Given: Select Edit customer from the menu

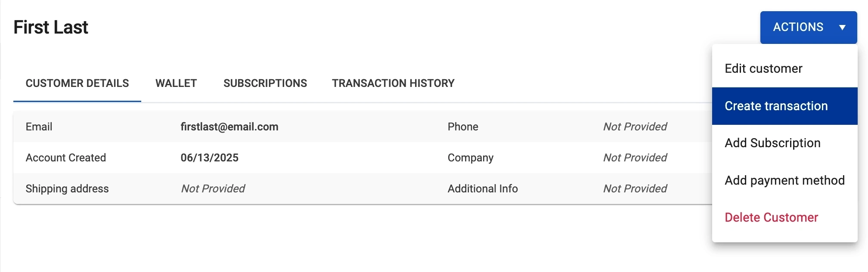Looking at the screenshot, I should pos(763,69).
